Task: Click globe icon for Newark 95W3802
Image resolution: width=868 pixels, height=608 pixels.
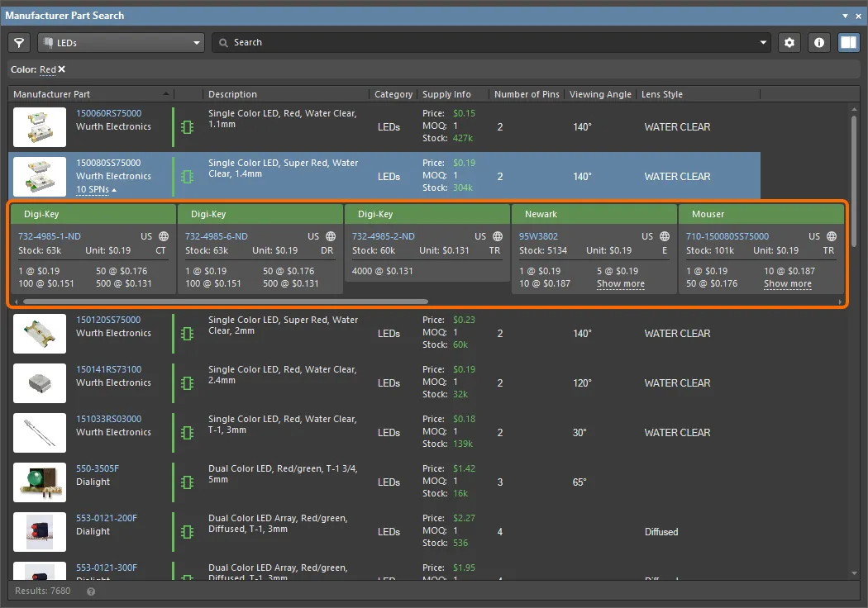Action: (665, 236)
